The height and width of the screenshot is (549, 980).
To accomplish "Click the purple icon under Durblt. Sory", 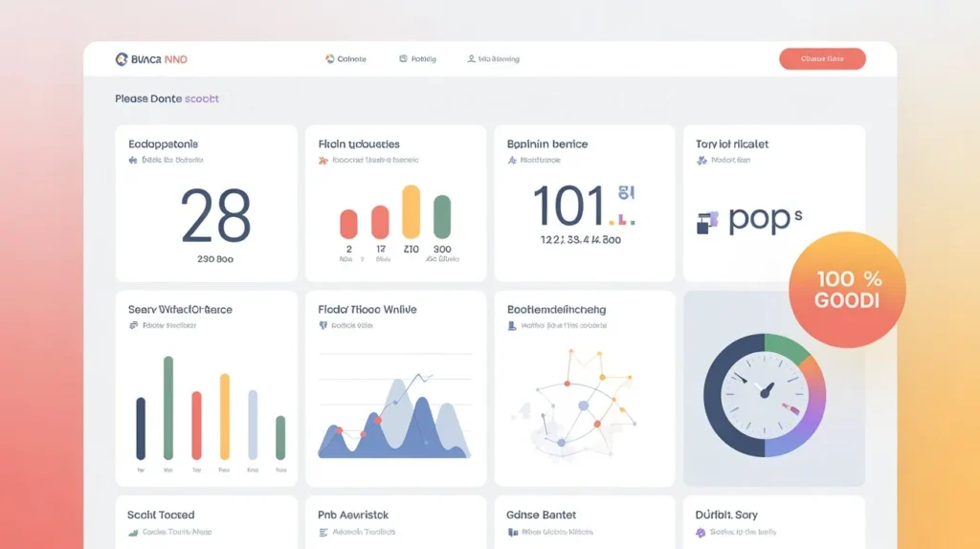I will tap(702, 532).
